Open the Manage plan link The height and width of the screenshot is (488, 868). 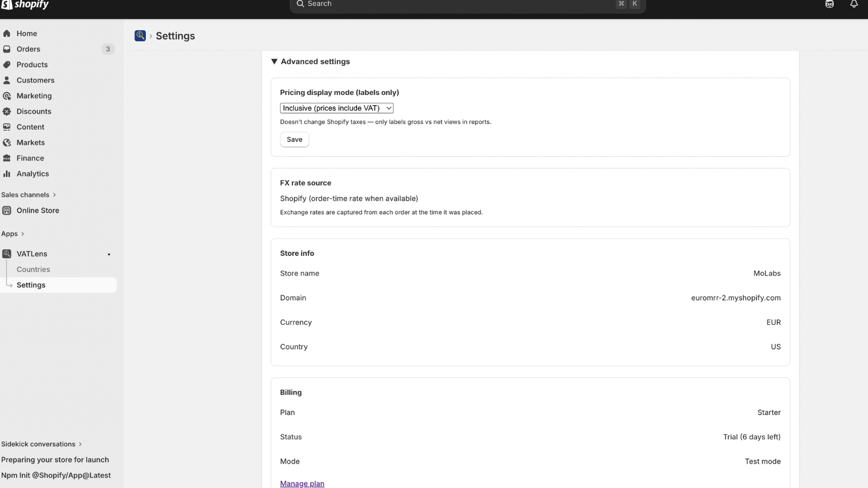tap(302, 483)
